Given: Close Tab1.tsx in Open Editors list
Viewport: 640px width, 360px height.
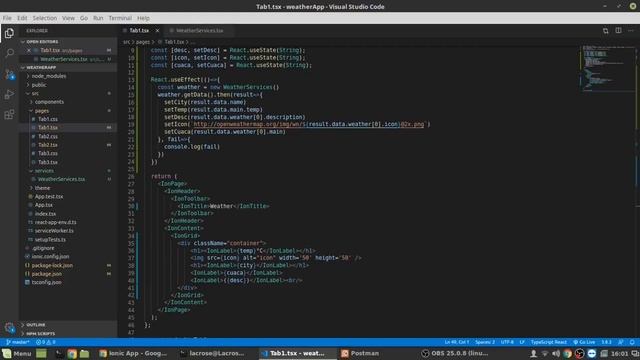Looking at the screenshot, I should tap(29, 50).
